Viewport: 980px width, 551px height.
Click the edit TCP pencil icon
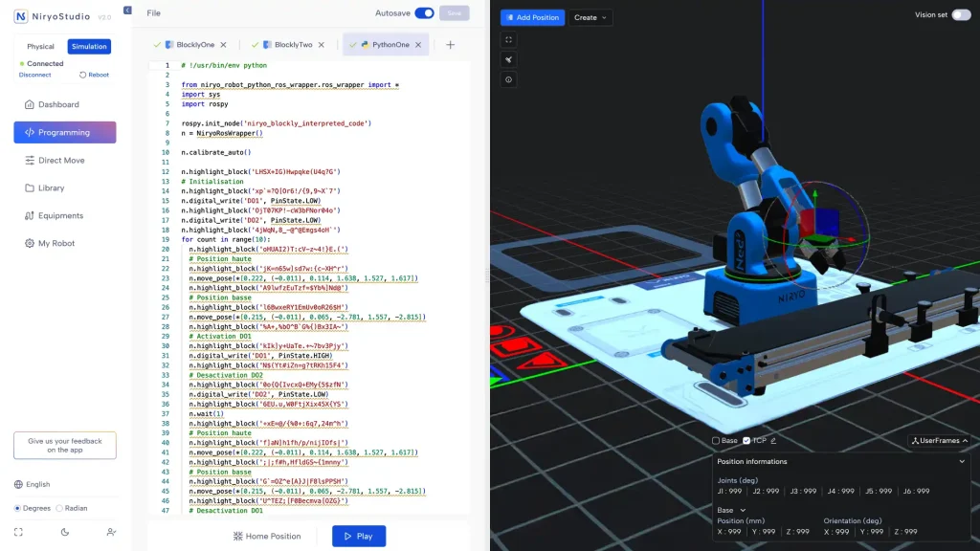tap(773, 441)
